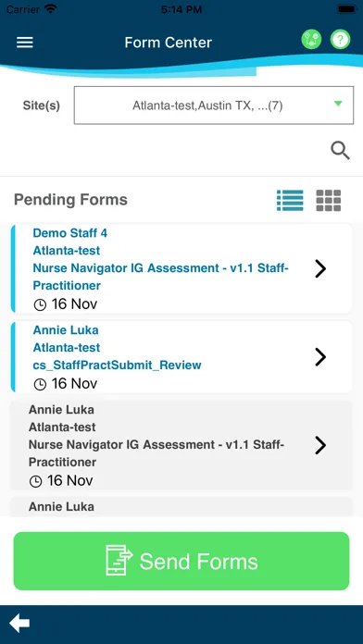Switch to list view layout

[290, 201]
